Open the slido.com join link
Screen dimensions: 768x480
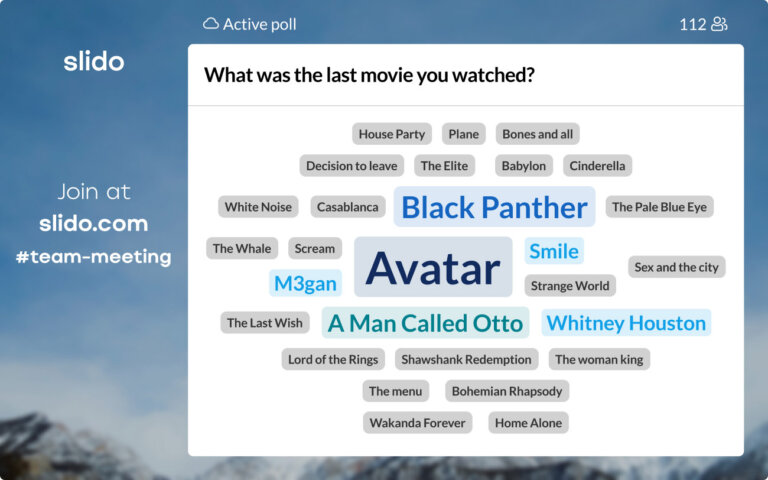[x=93, y=223]
